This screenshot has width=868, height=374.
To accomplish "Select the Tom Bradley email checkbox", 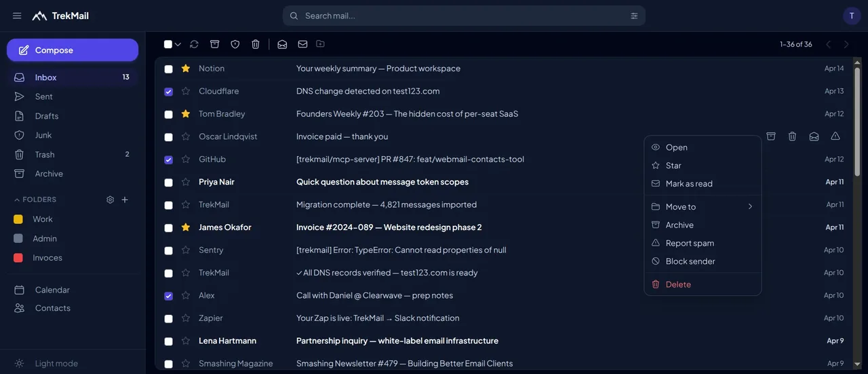I will (x=168, y=114).
